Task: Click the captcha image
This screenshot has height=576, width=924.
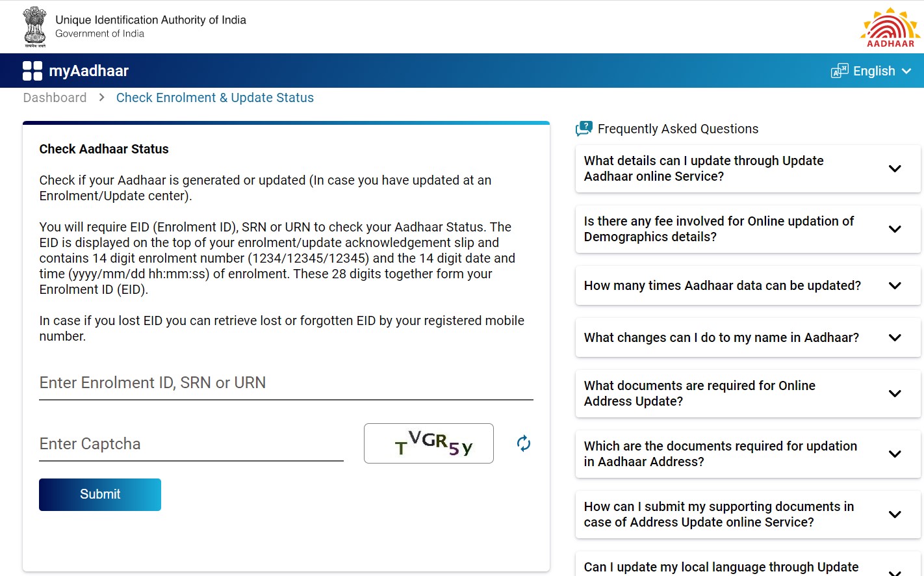Action: [429, 443]
